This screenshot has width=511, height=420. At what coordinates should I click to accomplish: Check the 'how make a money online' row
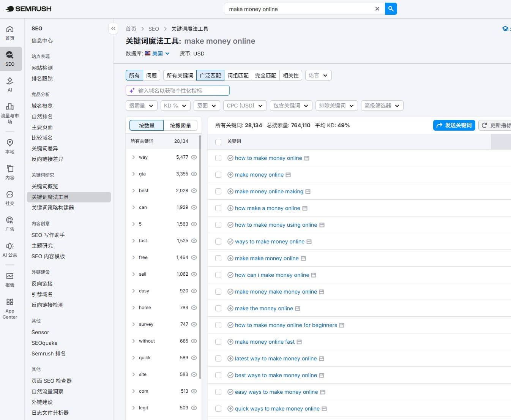pyautogui.click(x=218, y=208)
